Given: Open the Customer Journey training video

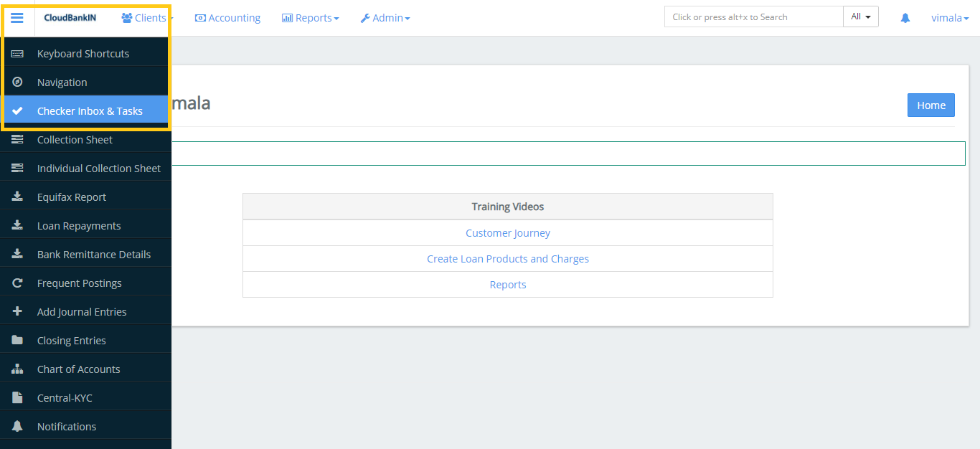Looking at the screenshot, I should (507, 232).
